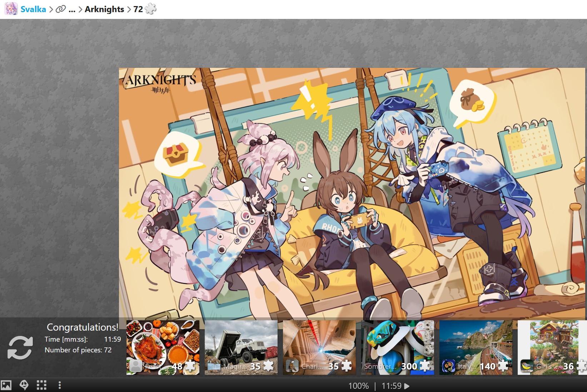Open the Arknights album breadcrumb

pyautogui.click(x=104, y=9)
